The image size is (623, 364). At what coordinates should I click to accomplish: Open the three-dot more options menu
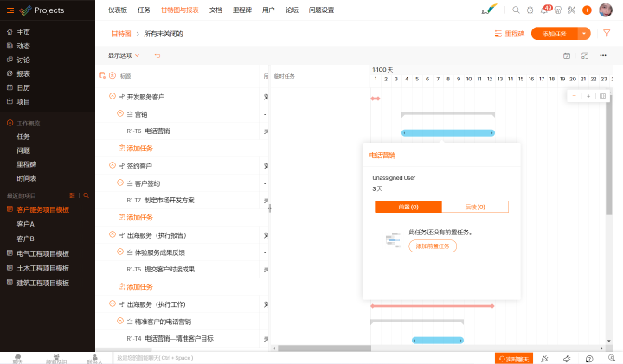pyautogui.click(x=603, y=55)
